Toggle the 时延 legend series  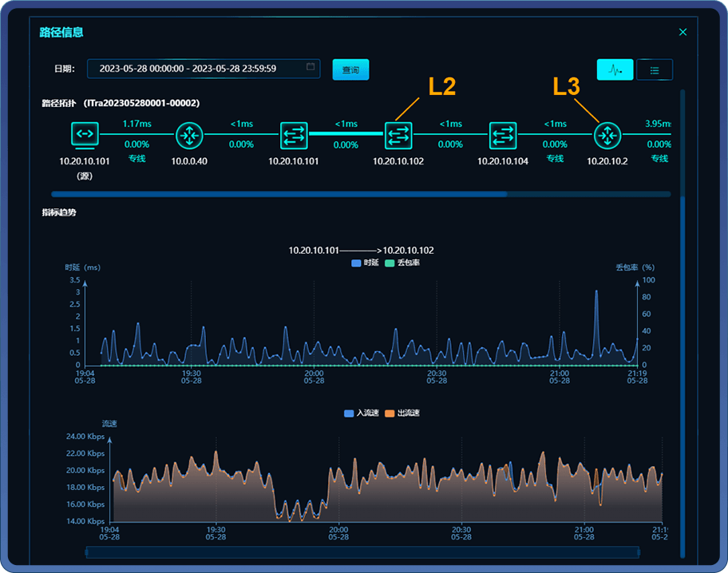coord(365,263)
